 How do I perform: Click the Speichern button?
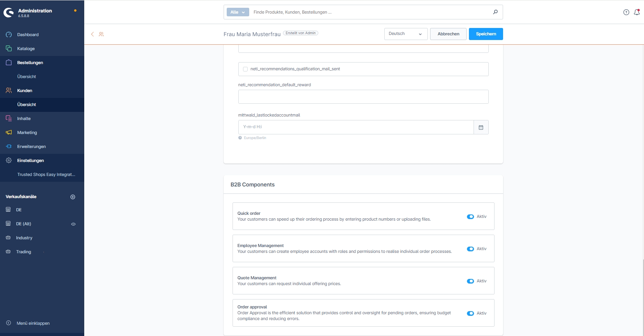click(x=486, y=34)
